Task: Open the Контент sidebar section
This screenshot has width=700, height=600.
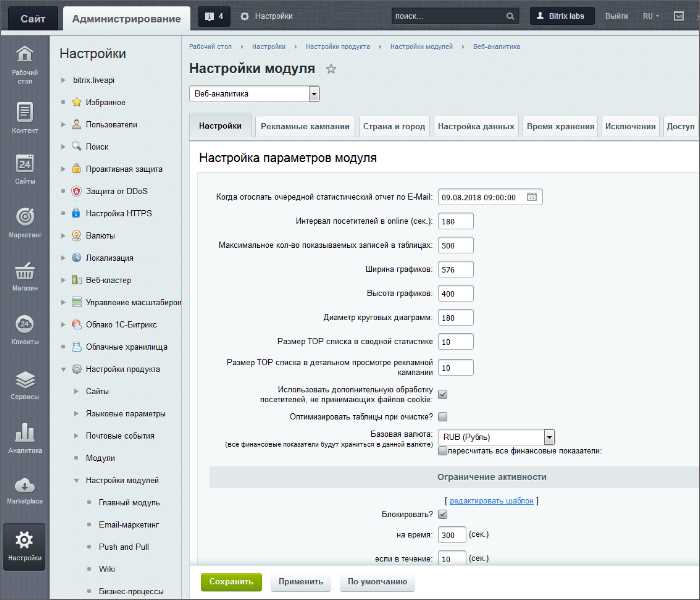Action: [25, 118]
